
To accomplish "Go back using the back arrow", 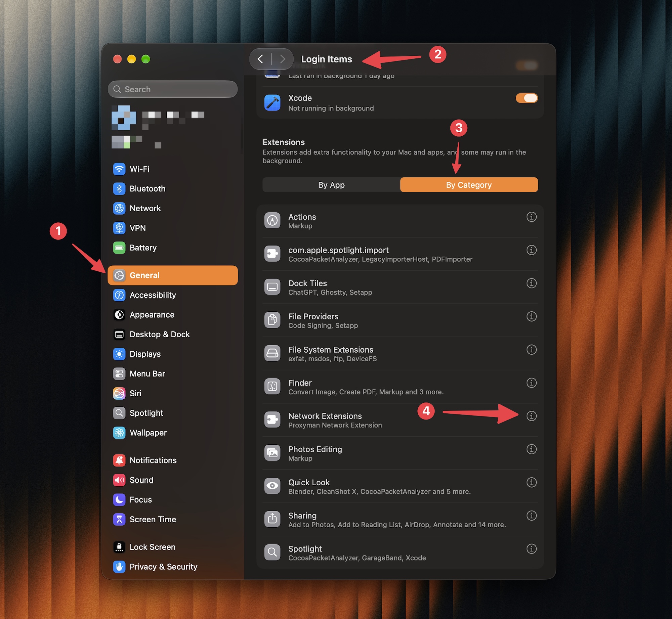I will click(260, 59).
